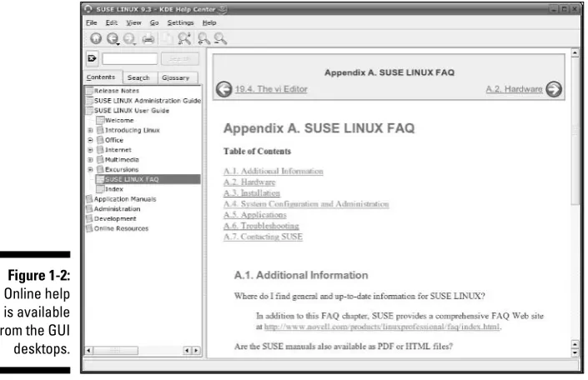Open the Edit menu
This screenshot has height=380, width=588.
click(112, 22)
